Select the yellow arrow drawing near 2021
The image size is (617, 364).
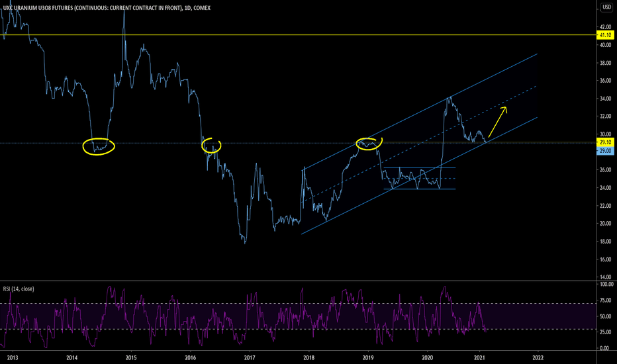[x=498, y=122]
